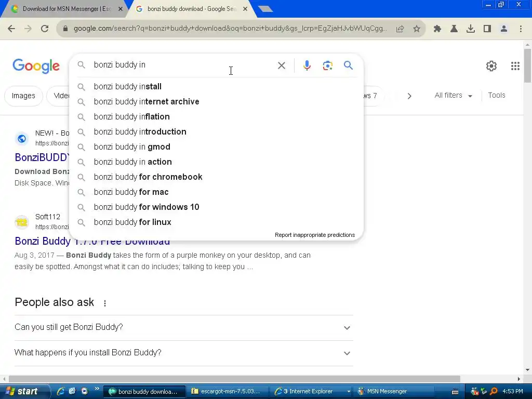Click the Google logo

(36, 66)
